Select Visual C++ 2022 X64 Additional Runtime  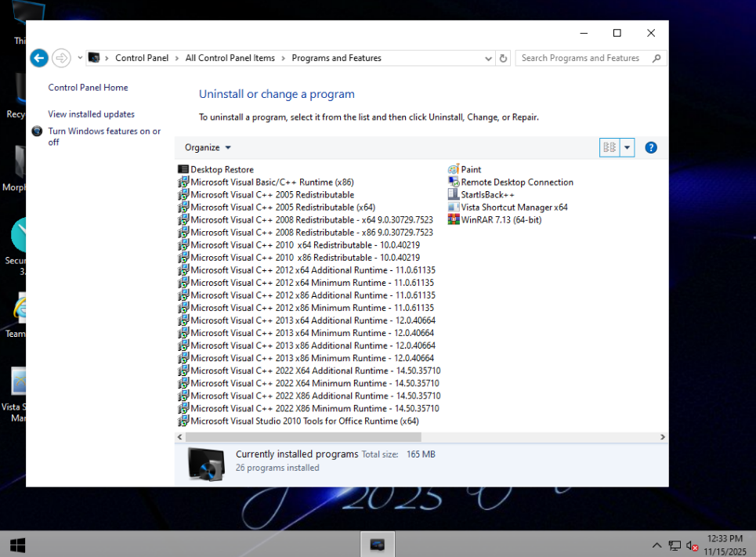tap(309, 371)
